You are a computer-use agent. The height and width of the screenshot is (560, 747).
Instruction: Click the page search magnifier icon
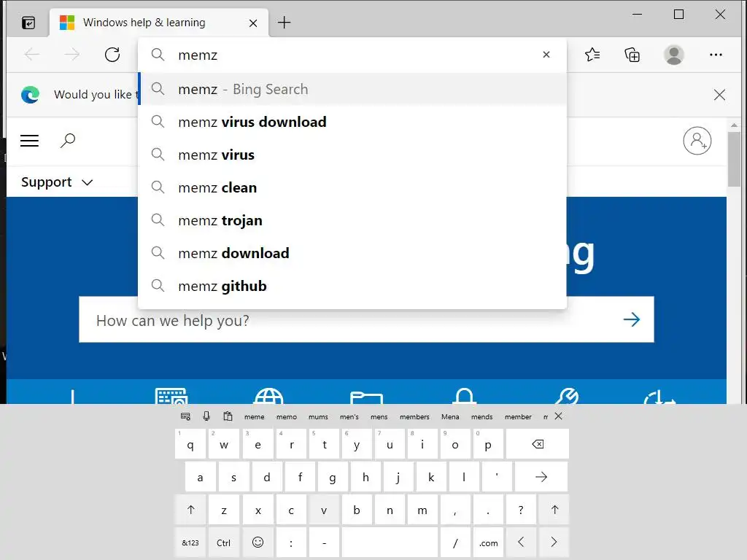[68, 141]
